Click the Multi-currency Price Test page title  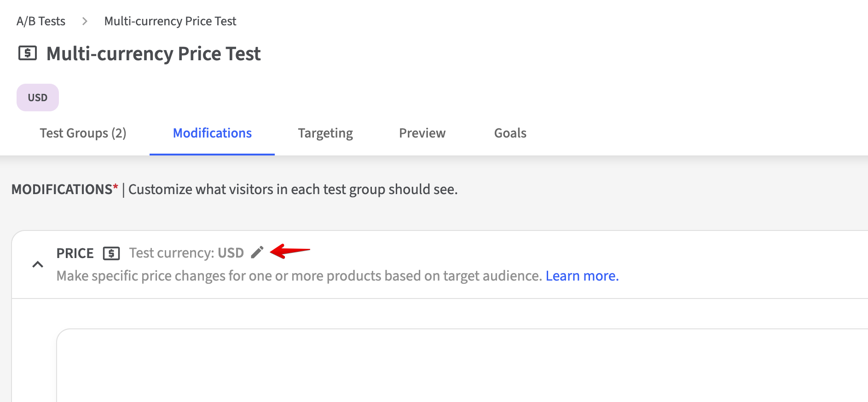(154, 54)
